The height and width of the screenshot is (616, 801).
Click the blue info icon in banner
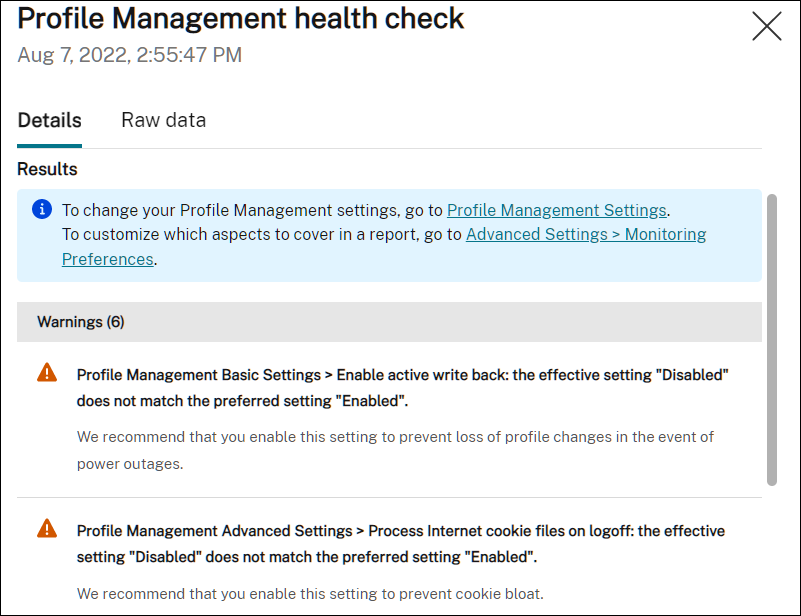[42, 210]
